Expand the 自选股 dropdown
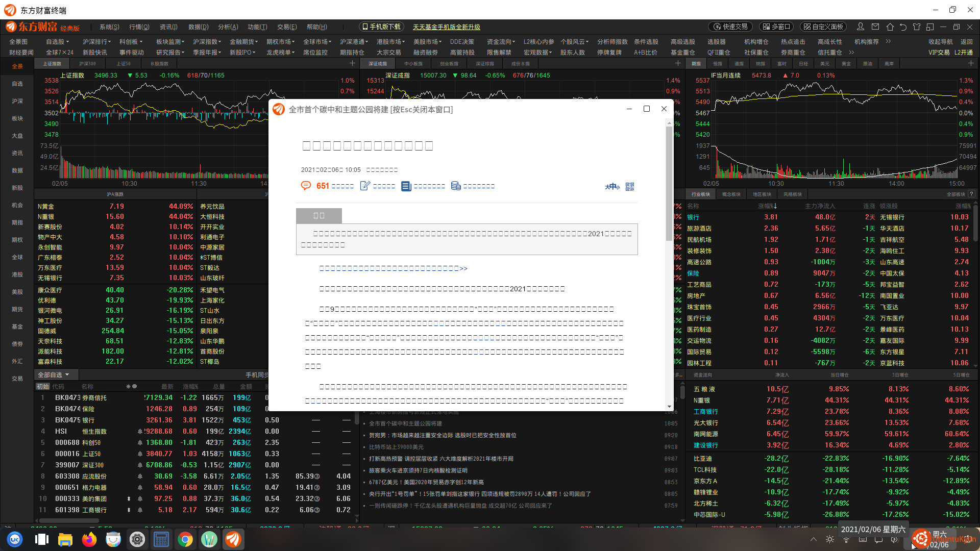 pos(57,42)
